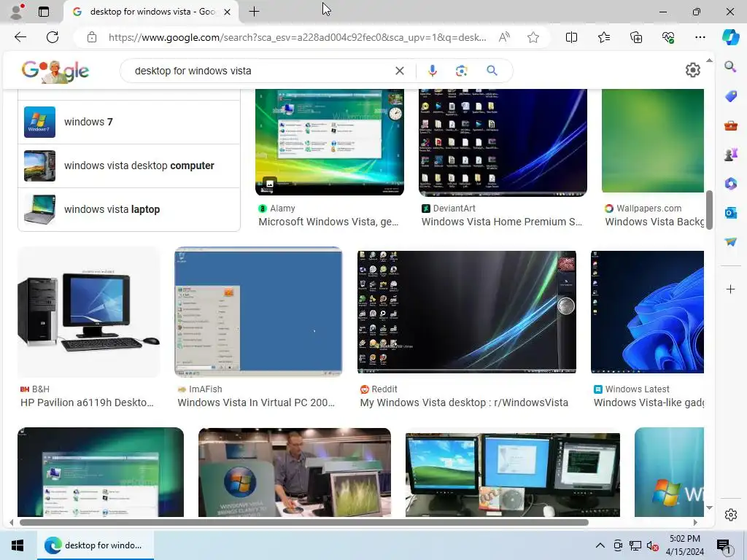Select the 'windows vista laptop' suggestion
Image resolution: width=747 pixels, height=560 pixels.
[128, 209]
